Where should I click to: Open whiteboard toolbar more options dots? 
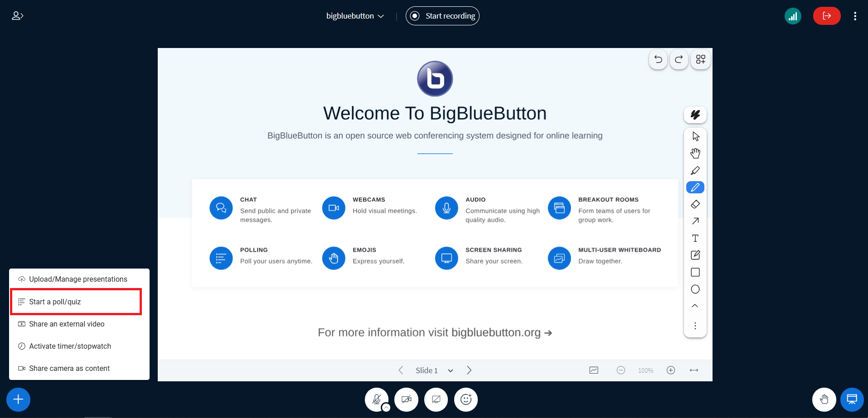click(695, 326)
